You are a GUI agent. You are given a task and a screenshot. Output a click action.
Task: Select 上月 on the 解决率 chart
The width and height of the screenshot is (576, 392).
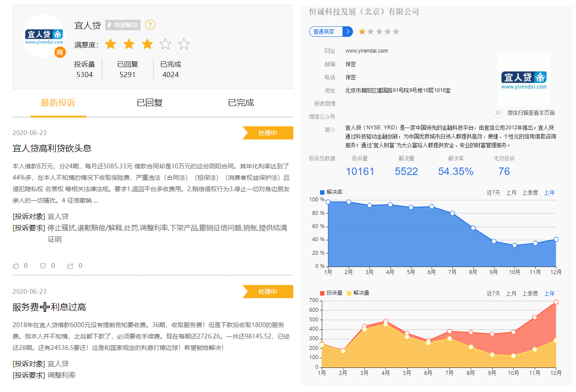tap(511, 192)
